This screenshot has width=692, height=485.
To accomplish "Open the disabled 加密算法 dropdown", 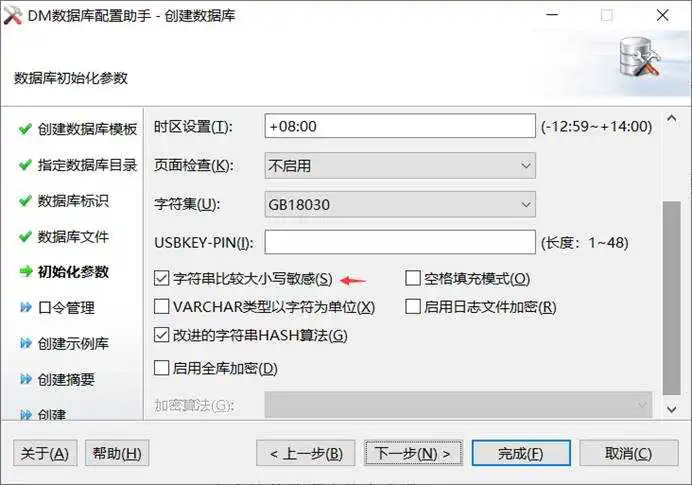I will [x=459, y=404].
